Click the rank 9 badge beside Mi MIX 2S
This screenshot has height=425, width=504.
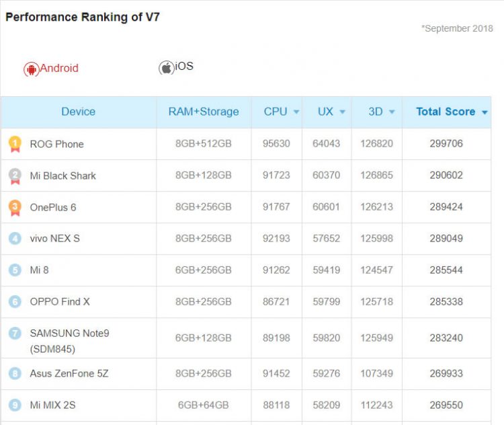pos(15,405)
